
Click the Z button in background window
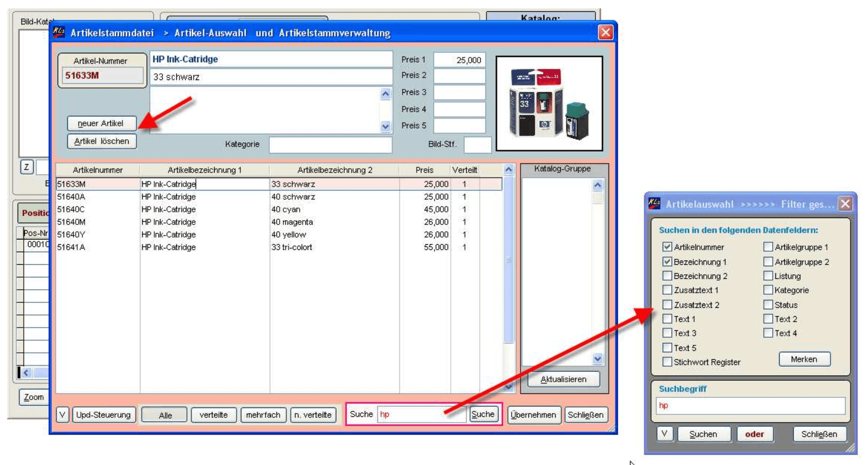[x=27, y=167]
